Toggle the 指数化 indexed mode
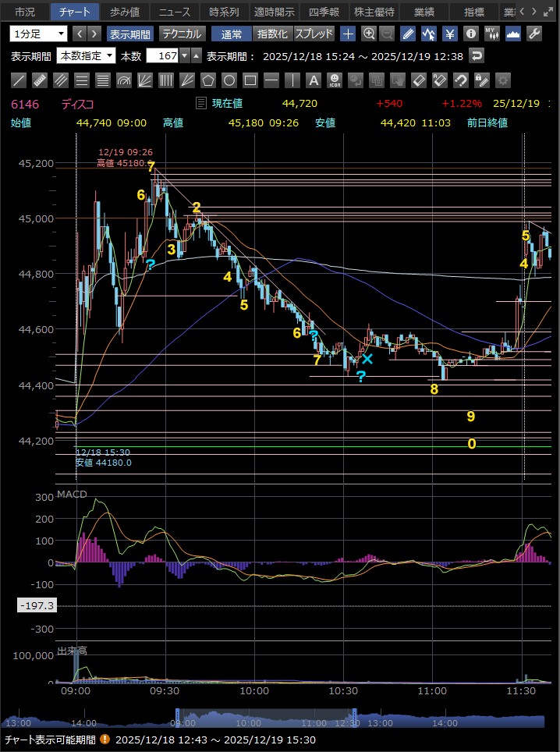Image resolution: width=560 pixels, height=752 pixels. [x=272, y=34]
